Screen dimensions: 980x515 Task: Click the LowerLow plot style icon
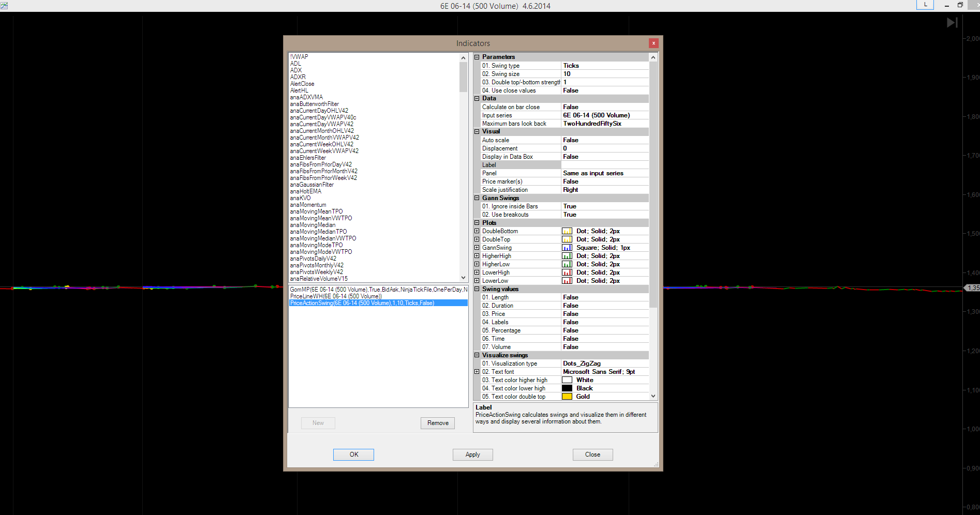(567, 281)
